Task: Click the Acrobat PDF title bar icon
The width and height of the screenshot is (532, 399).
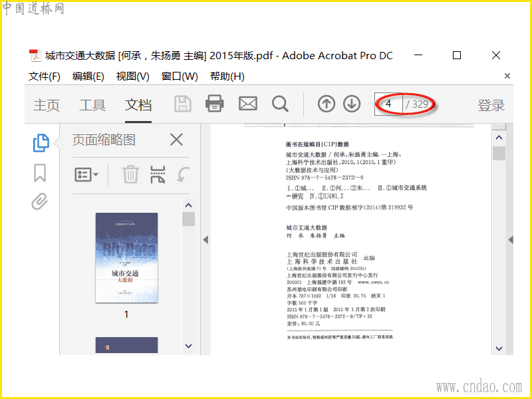Action: 35,56
